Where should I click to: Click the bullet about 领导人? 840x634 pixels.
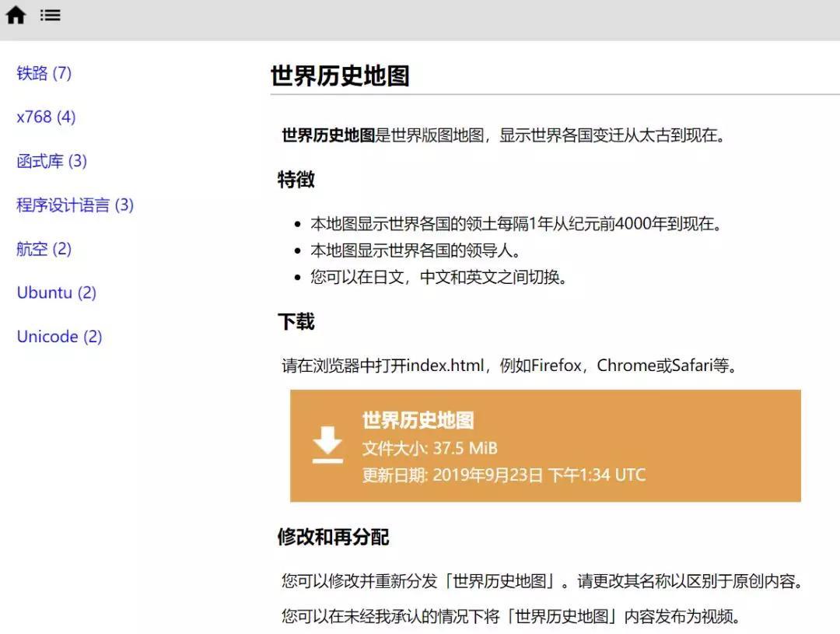point(415,250)
